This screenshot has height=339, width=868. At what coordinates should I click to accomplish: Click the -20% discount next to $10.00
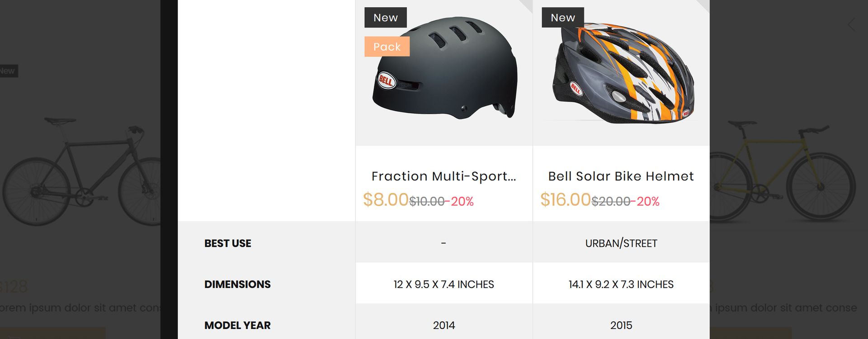(459, 202)
